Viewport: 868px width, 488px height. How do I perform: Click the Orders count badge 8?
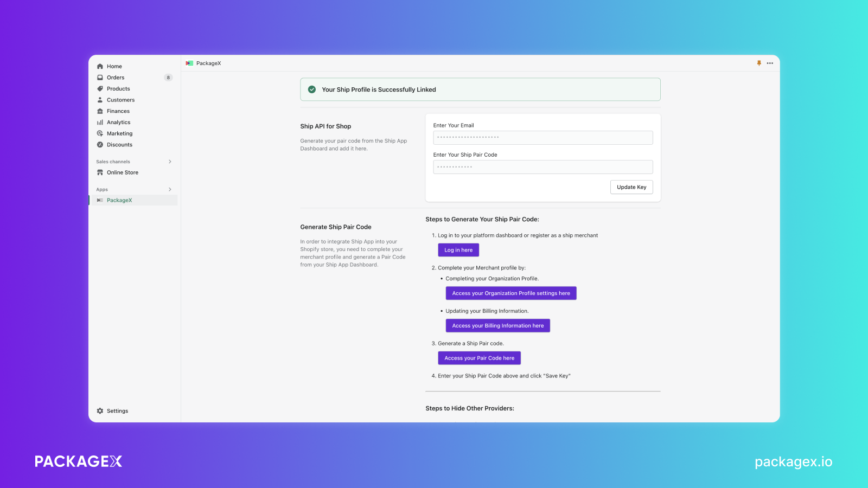168,78
